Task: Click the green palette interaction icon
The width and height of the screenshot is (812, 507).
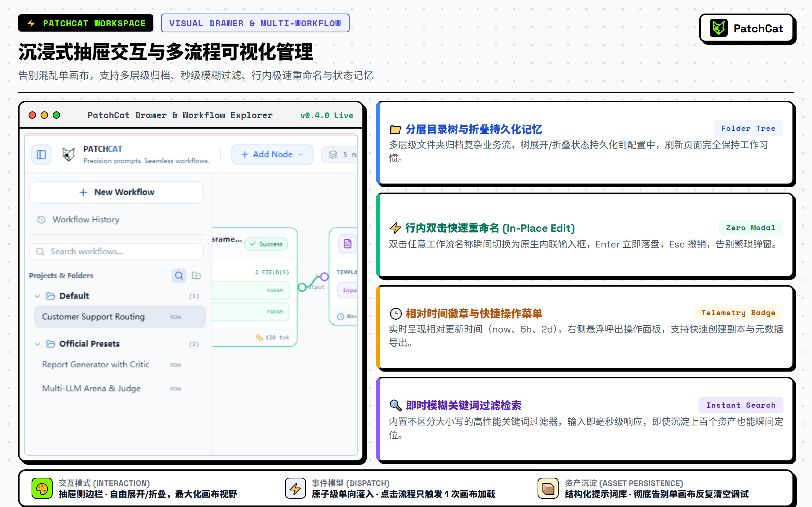Action: click(x=42, y=489)
